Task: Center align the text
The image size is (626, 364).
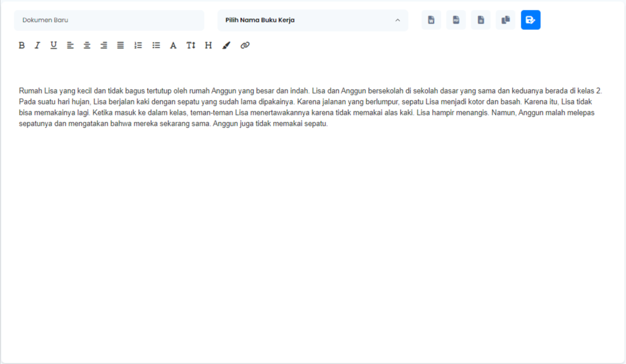Action: point(87,45)
